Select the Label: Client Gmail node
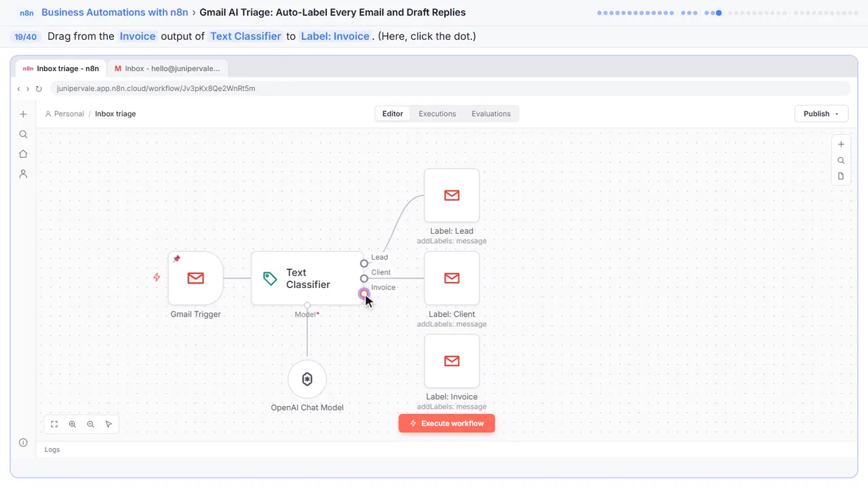The width and height of the screenshot is (868, 488). click(452, 278)
